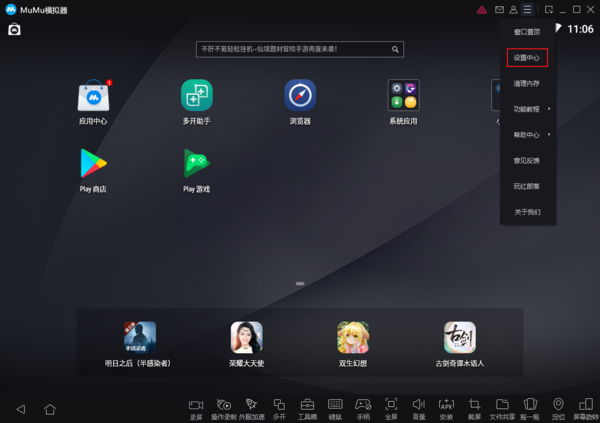Click 关于我们 in the menu

[x=527, y=212]
